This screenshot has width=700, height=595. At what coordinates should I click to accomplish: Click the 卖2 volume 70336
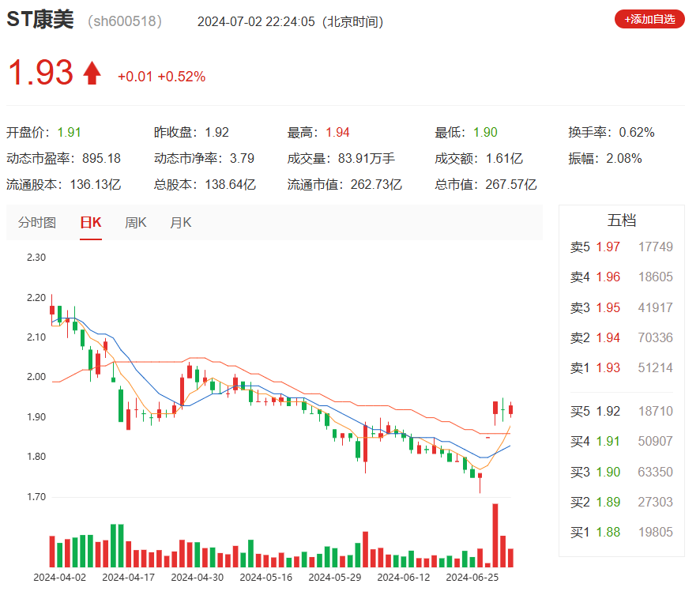[655, 337]
